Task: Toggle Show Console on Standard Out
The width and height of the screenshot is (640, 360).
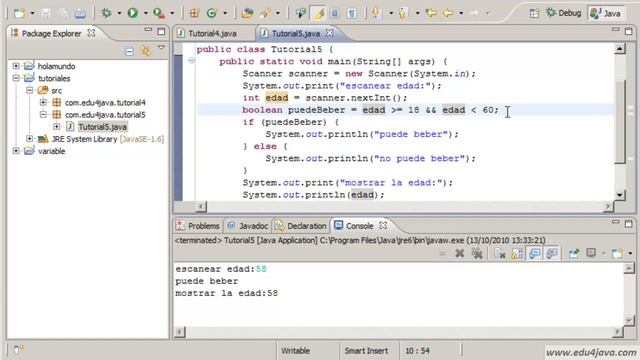Action: (534, 253)
